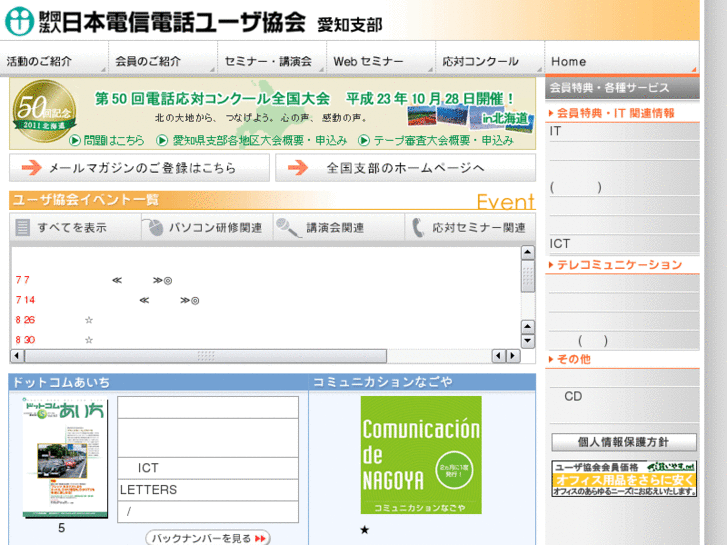Click the phone icon on 応対セミナー関連

coord(418,227)
